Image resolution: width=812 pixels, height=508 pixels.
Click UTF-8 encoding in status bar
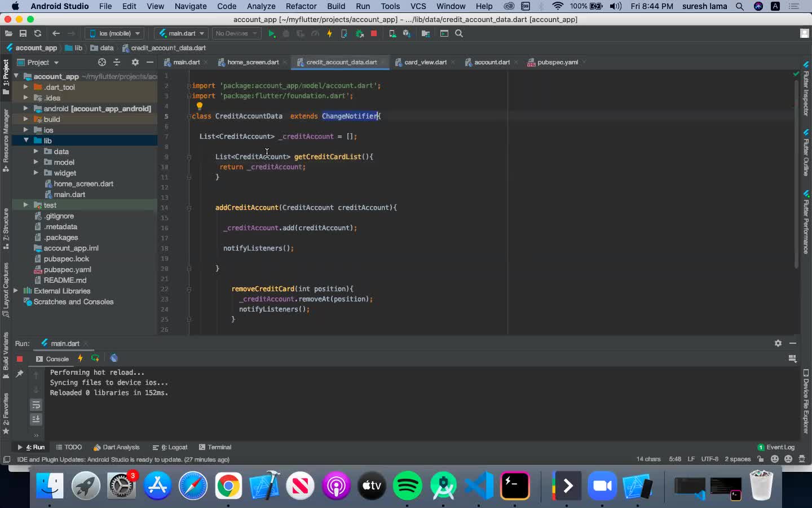pyautogui.click(x=709, y=459)
